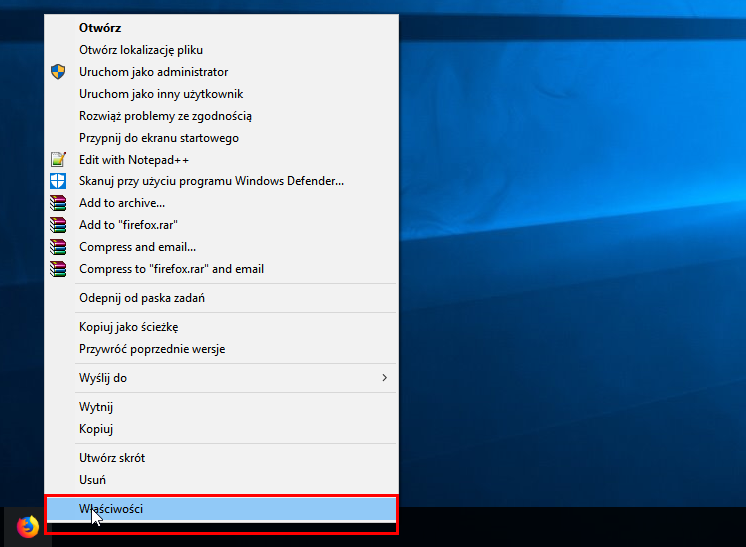
Task: Choose Compress to "firefox.rar" and email
Action: [x=221, y=269]
